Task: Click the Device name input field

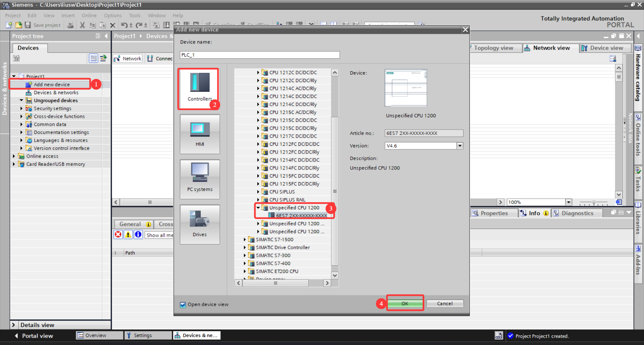Action: tap(260, 55)
